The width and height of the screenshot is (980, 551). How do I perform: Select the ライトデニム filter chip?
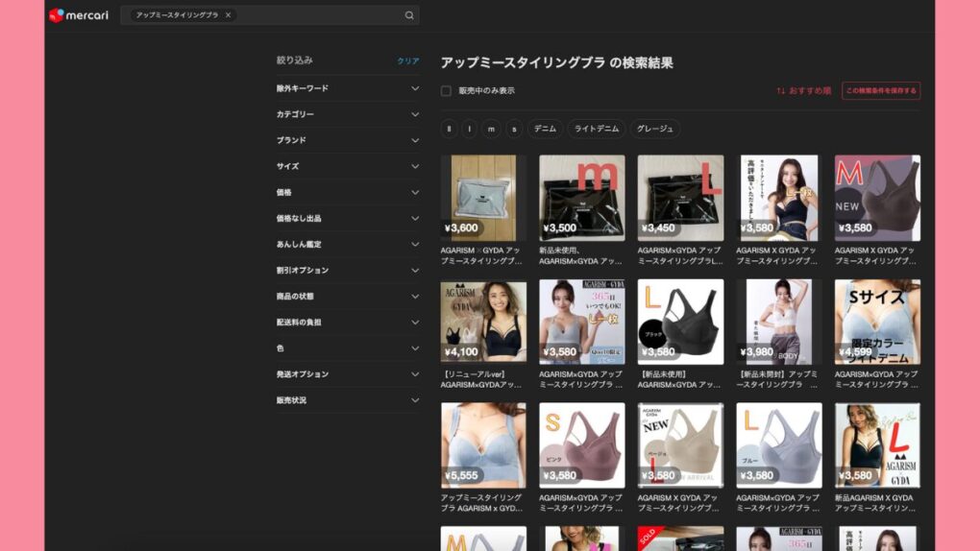click(597, 129)
